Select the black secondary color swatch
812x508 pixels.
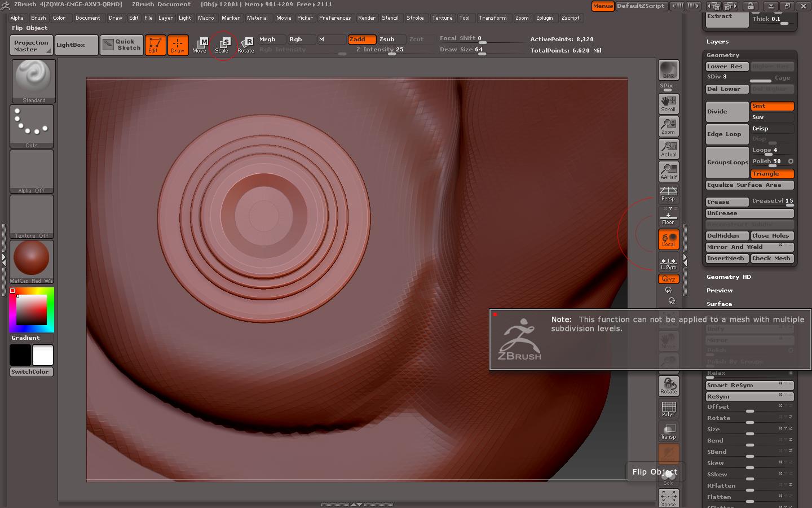click(x=20, y=355)
